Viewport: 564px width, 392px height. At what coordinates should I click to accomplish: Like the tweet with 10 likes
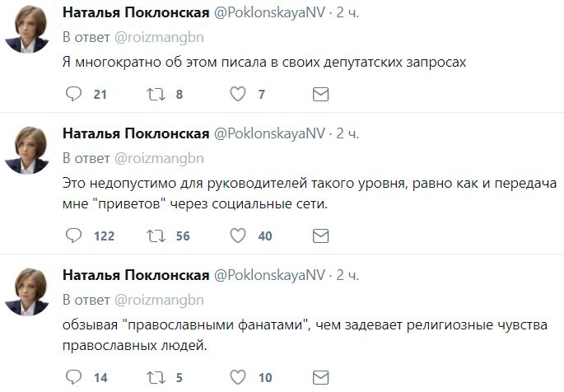238,378
